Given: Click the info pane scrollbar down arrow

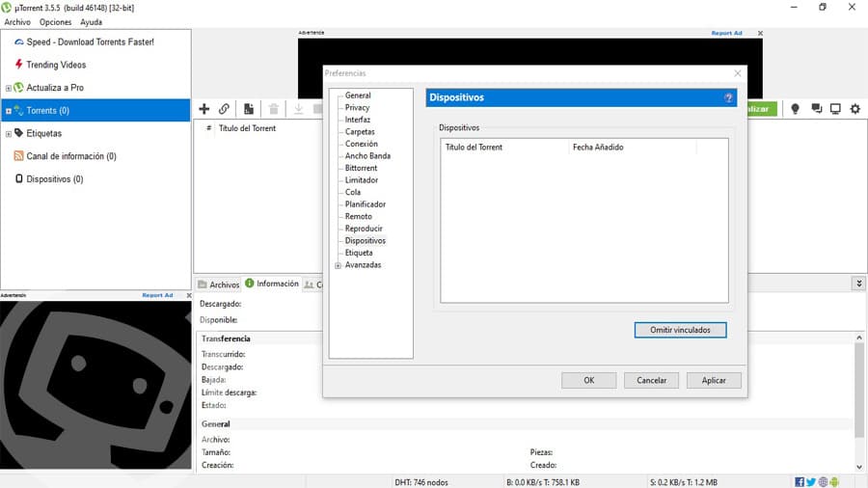Looking at the screenshot, I should coord(858,467).
